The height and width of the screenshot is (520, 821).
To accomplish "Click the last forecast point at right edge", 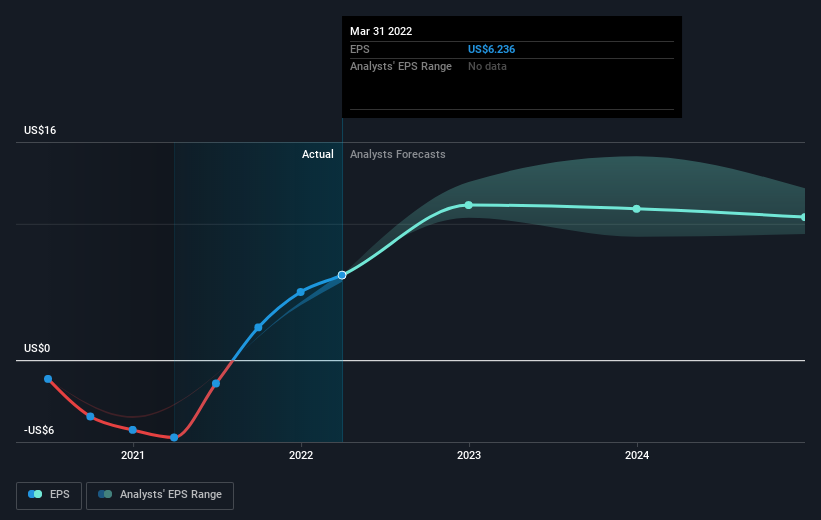I will tap(804, 217).
